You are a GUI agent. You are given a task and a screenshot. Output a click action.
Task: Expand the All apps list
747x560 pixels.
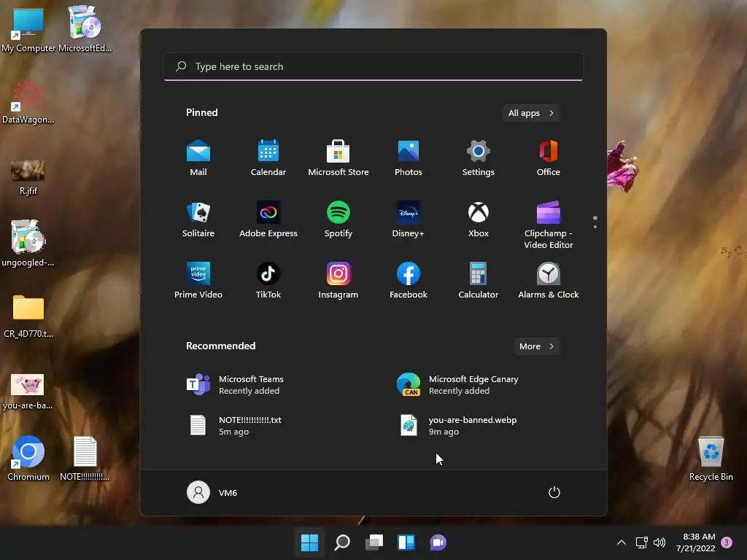pyautogui.click(x=531, y=113)
